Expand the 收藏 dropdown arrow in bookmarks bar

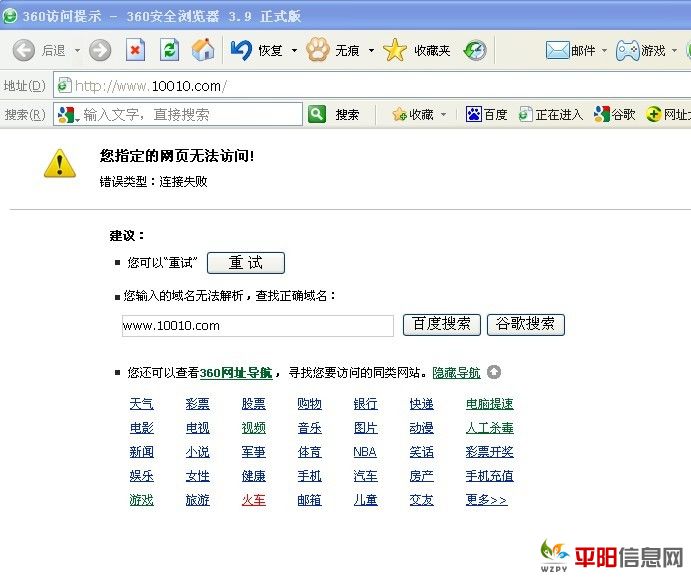(443, 115)
